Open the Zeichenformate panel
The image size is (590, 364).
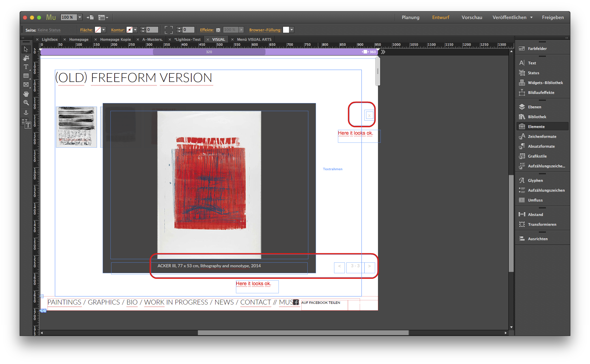coord(542,136)
